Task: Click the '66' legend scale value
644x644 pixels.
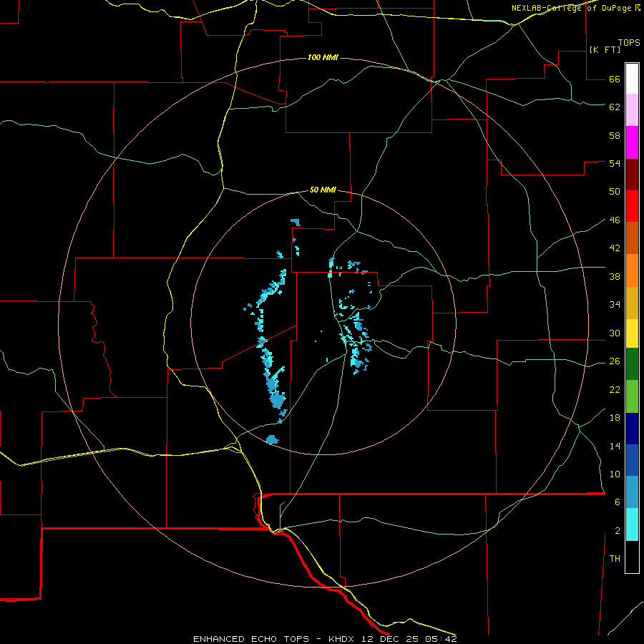Action: (x=615, y=79)
